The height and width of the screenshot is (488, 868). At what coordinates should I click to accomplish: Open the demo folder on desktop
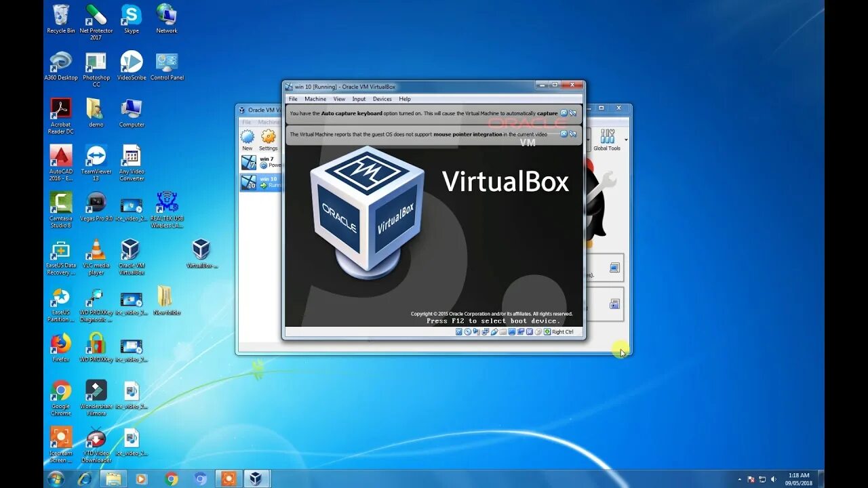pos(96,113)
